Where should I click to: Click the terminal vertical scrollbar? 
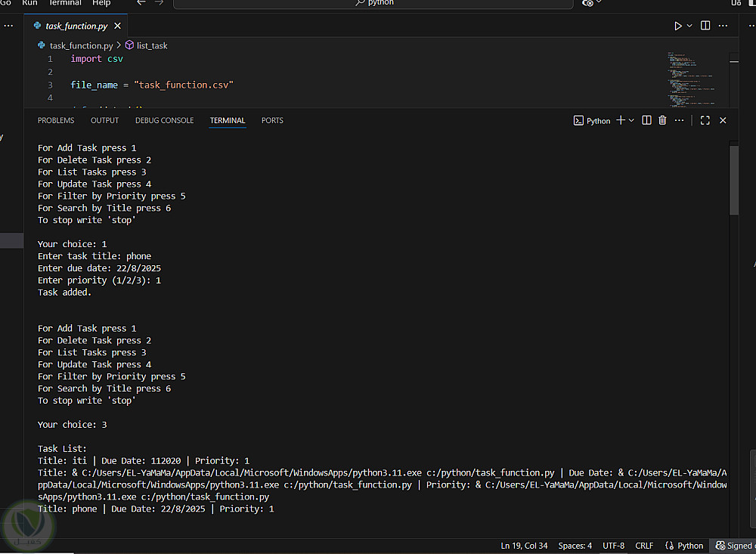coord(733,181)
